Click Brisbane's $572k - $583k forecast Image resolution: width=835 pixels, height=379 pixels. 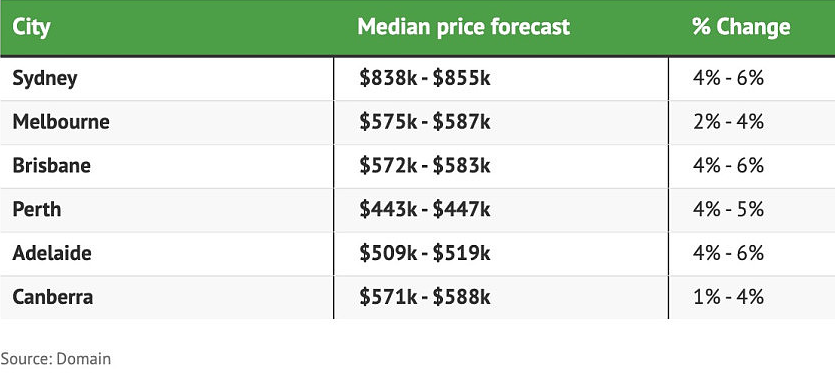tap(424, 166)
